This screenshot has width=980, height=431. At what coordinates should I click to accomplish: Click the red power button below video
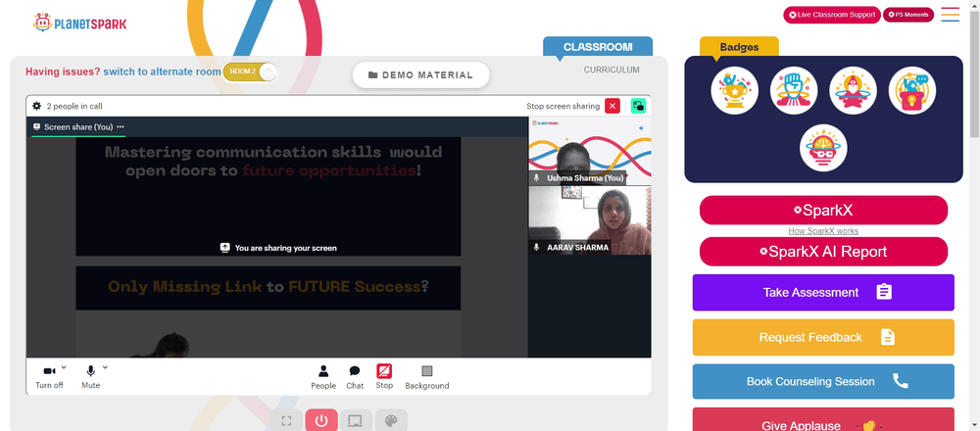pyautogui.click(x=321, y=420)
